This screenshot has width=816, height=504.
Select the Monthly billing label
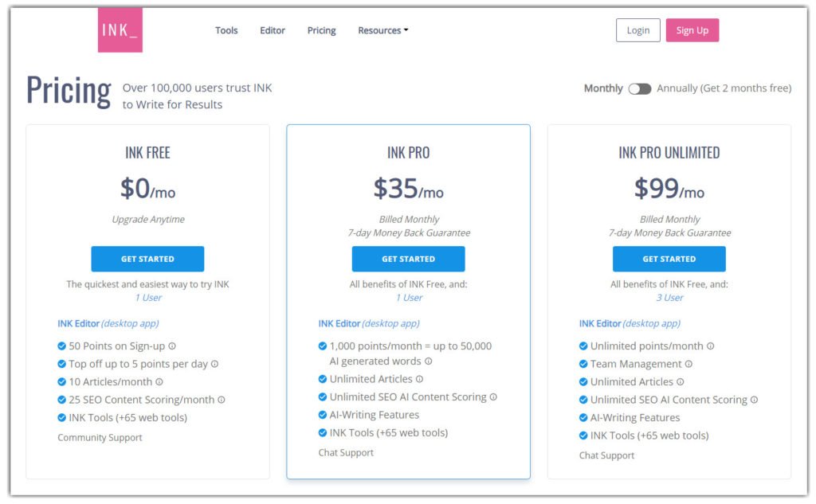click(603, 88)
